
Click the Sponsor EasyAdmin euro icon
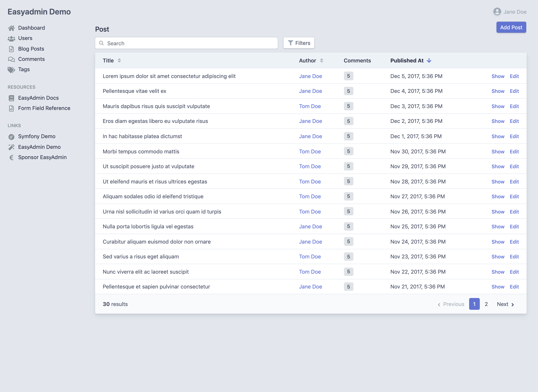pos(11,158)
